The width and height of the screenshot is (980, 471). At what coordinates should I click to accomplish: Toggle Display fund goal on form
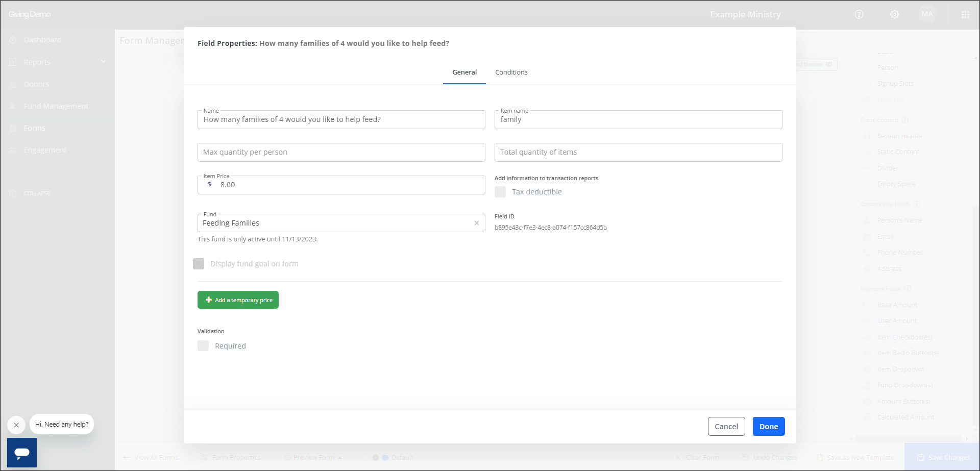tap(199, 264)
